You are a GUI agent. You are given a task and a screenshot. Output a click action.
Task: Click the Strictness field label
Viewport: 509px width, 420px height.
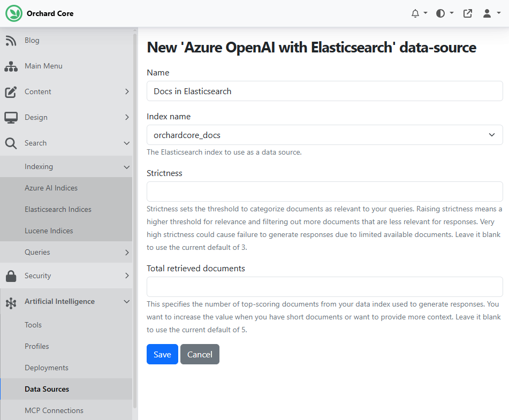tap(164, 173)
